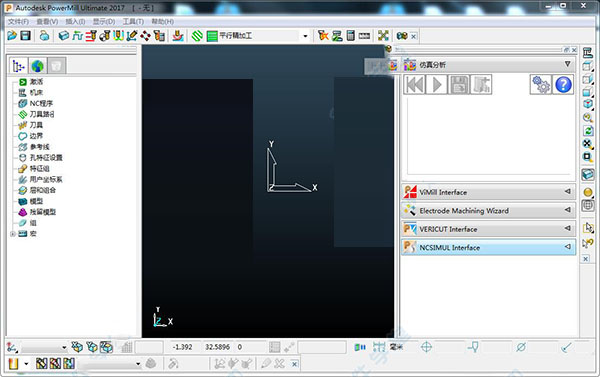Open project folder icon in toolbar
Viewport: 600px width, 377px height.
pos(12,36)
